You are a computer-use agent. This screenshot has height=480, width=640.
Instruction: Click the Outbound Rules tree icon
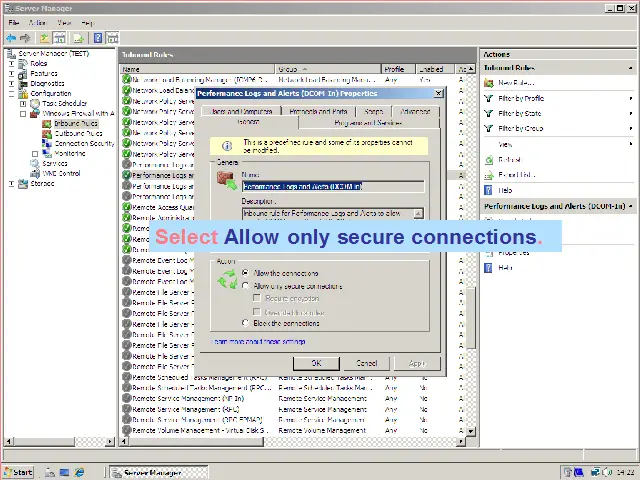click(47, 133)
